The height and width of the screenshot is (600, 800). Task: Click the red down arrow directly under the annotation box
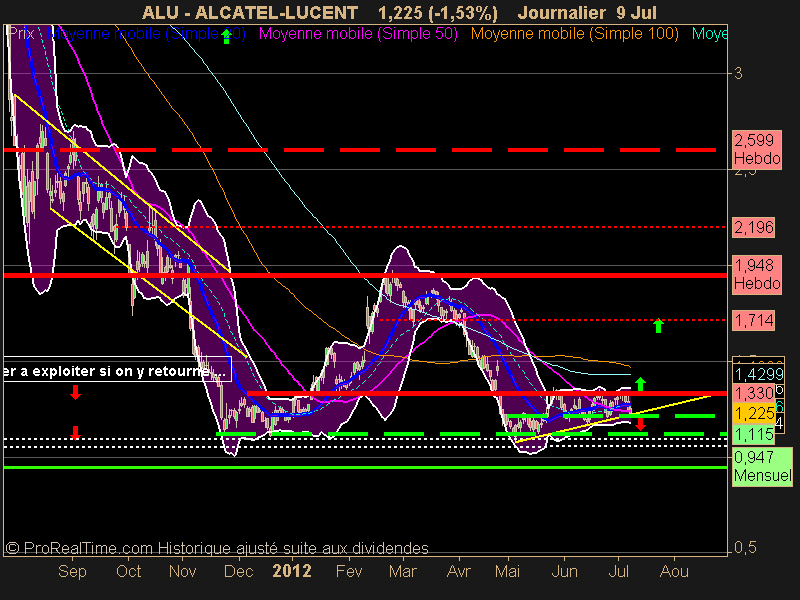point(76,392)
